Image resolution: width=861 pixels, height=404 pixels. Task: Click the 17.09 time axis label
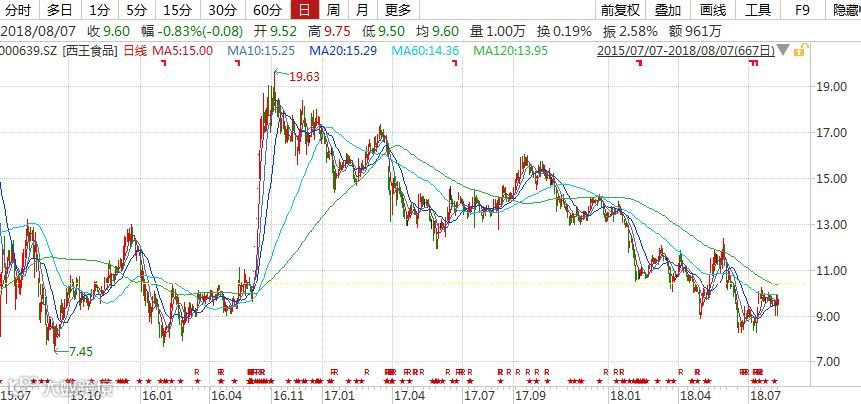(x=529, y=395)
